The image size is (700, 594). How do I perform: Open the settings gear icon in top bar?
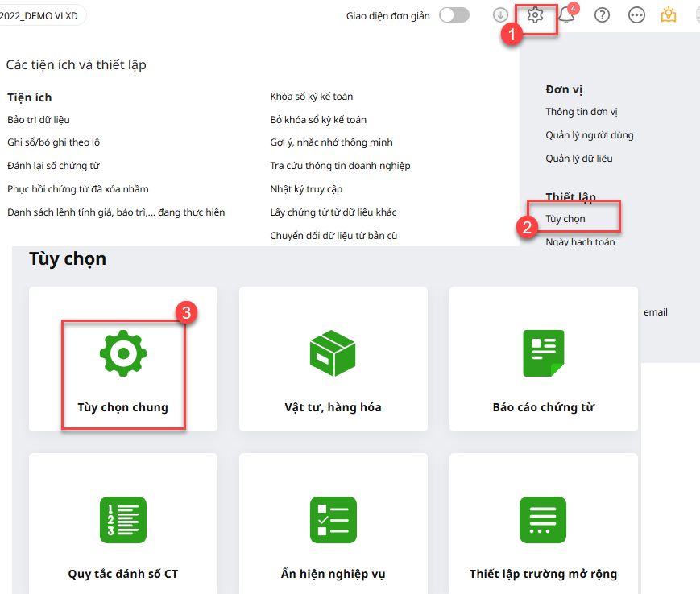click(536, 15)
